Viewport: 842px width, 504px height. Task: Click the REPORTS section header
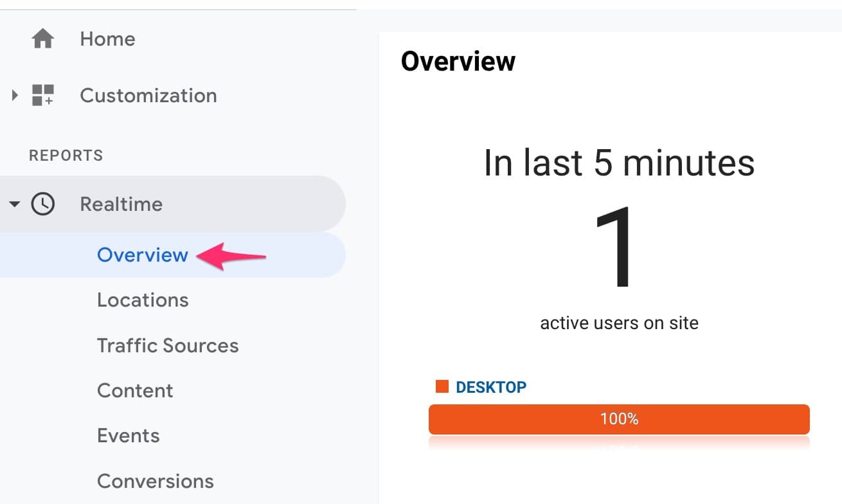pos(66,156)
